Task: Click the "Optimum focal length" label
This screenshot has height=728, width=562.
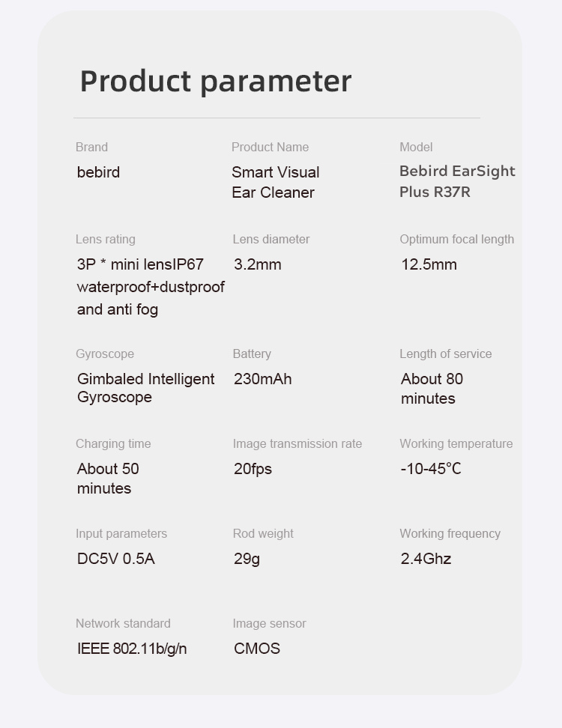Action: pyautogui.click(x=456, y=240)
